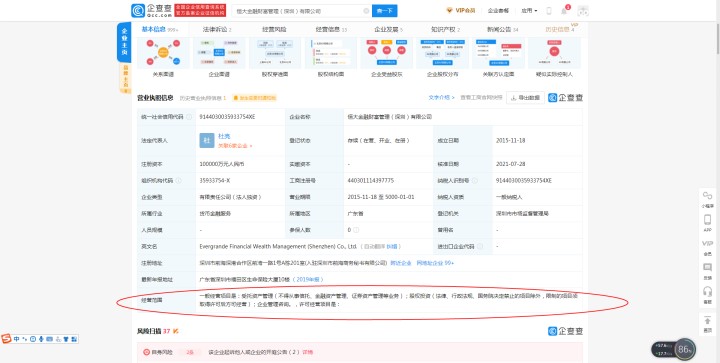Screen dimensions: 720x363
Task: Click the credit code 91440300359337 54XE value
Action: click(227, 117)
